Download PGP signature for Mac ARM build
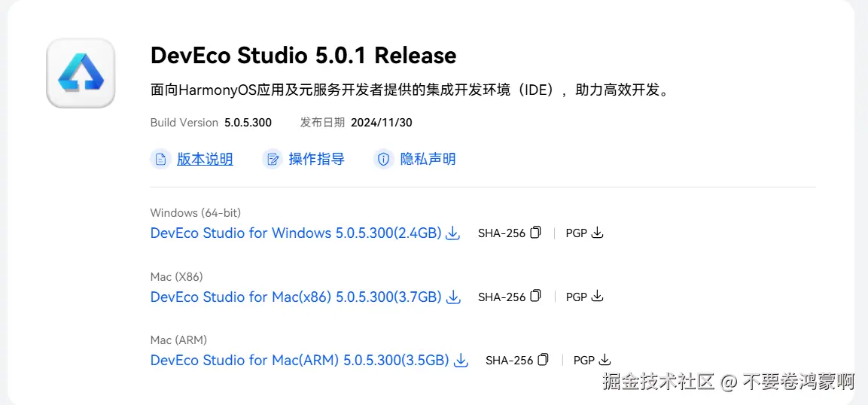868x405 pixels. pyautogui.click(x=605, y=361)
